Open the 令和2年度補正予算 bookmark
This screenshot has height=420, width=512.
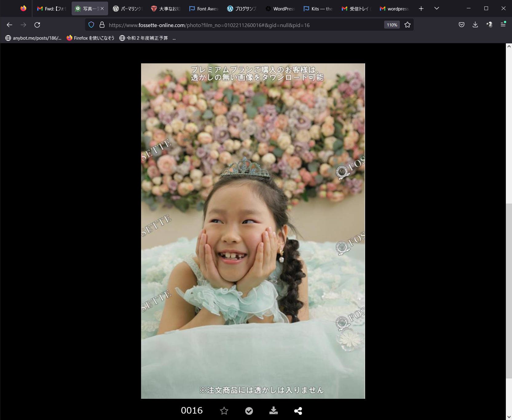pyautogui.click(x=144, y=38)
